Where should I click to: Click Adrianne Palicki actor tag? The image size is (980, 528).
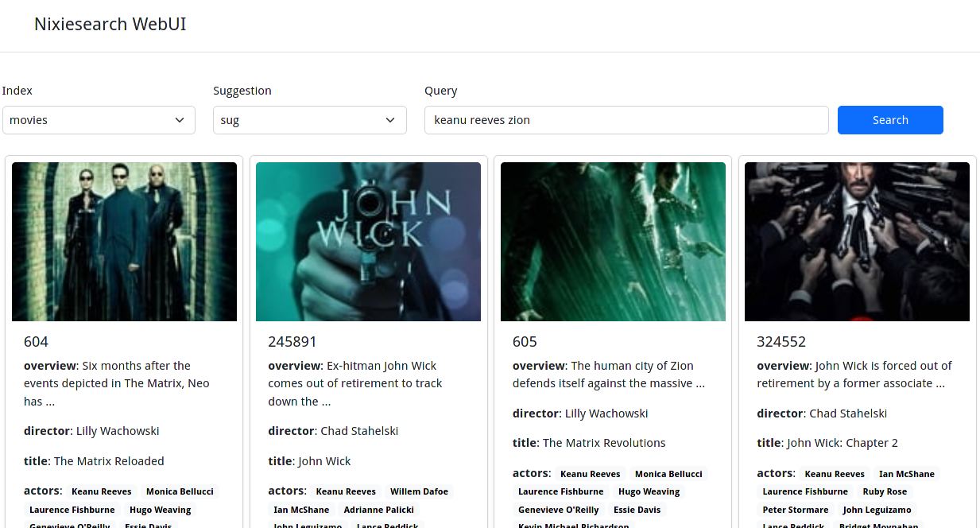(x=378, y=510)
